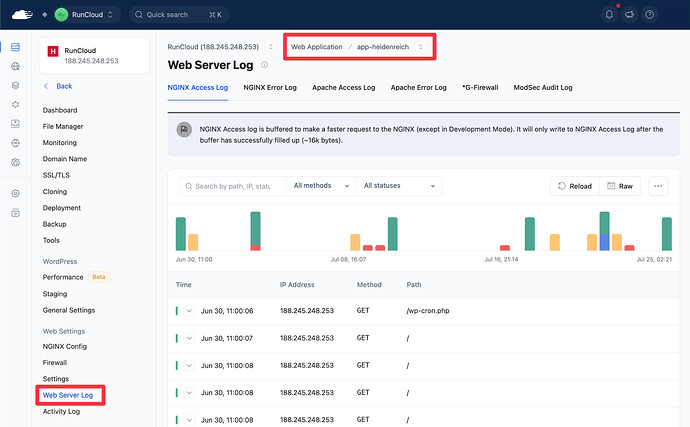Open Deployment in the sidebar
The image size is (690, 427).
coord(62,208)
